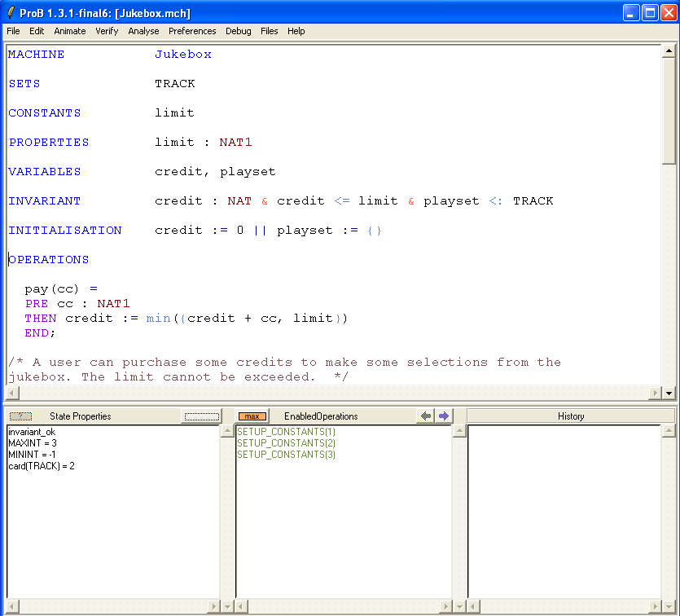Open the Analyse menu
680x616 pixels.
click(x=144, y=31)
